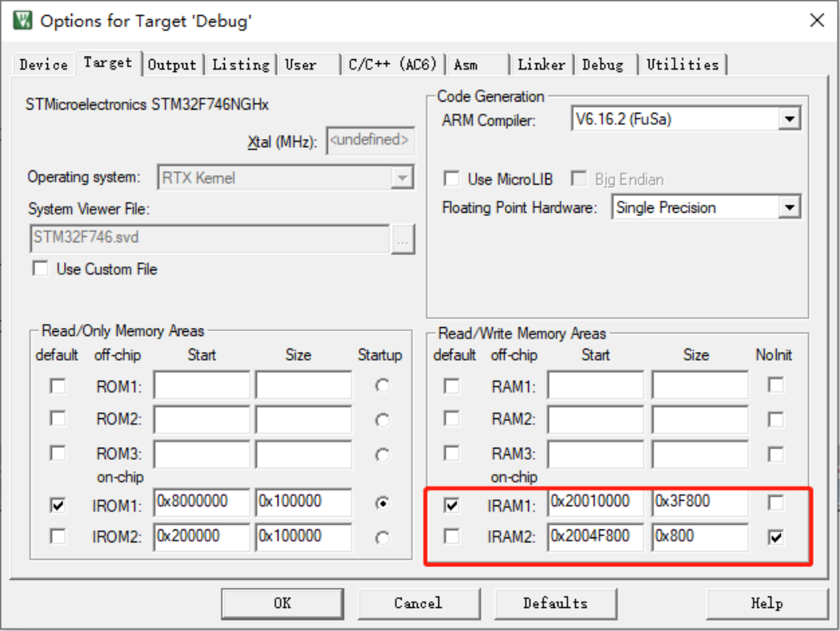The image size is (840, 631).
Task: Click the IROM1 Size input field
Action: (x=303, y=502)
